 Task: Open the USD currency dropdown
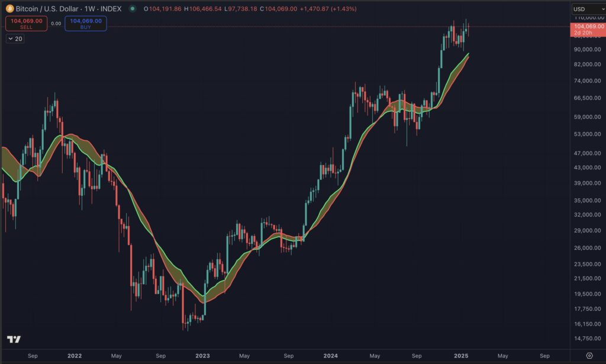[586, 9]
